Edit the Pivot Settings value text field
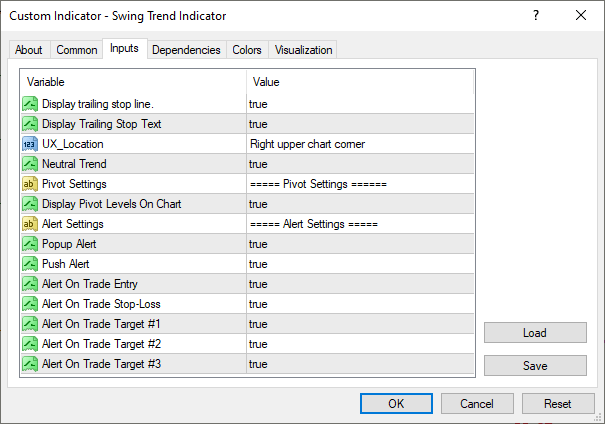Image resolution: width=605 pixels, height=424 pixels. tap(360, 184)
